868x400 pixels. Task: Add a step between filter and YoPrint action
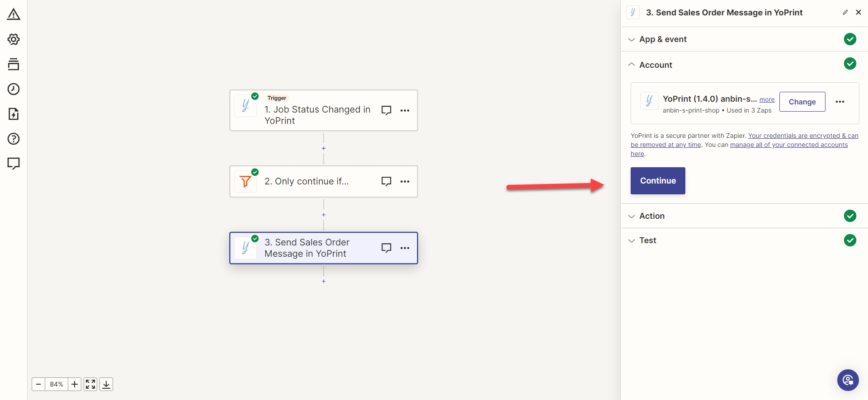click(x=324, y=215)
